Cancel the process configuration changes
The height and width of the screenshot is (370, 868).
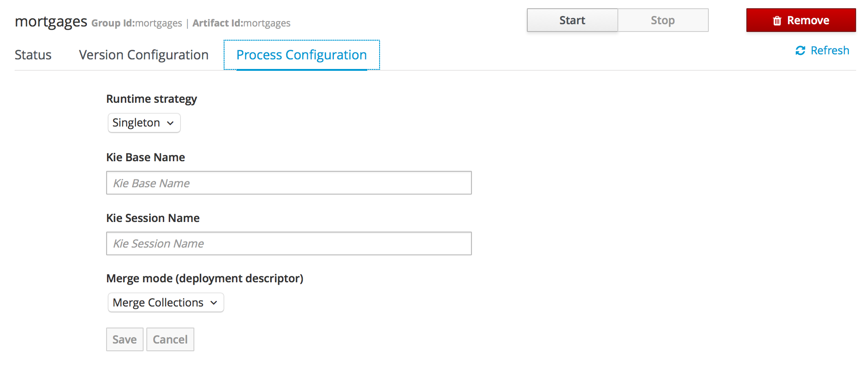[x=170, y=339]
